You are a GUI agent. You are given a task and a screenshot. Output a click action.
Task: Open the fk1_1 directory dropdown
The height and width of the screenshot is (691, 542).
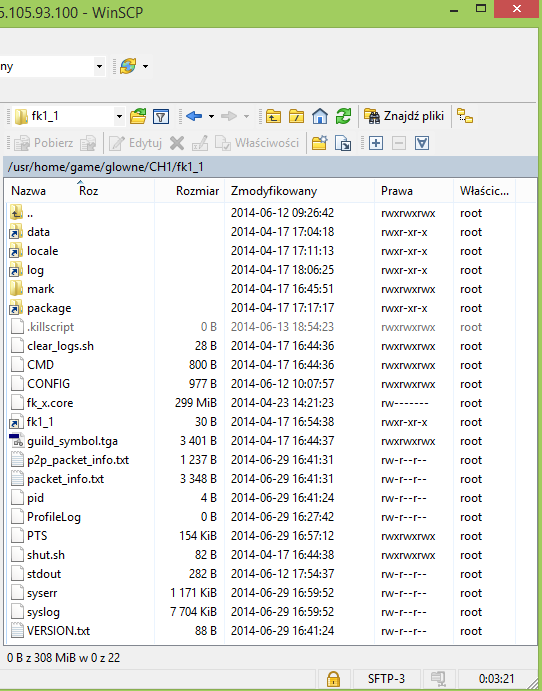pyautogui.click(x=119, y=117)
